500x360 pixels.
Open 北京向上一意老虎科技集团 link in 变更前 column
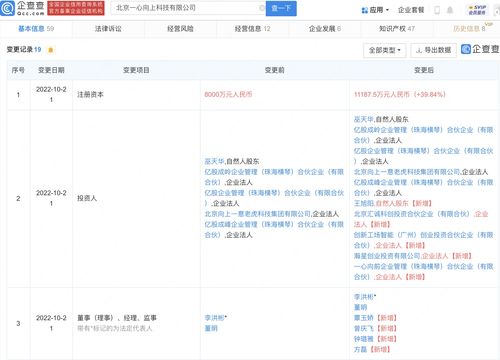(x=257, y=214)
